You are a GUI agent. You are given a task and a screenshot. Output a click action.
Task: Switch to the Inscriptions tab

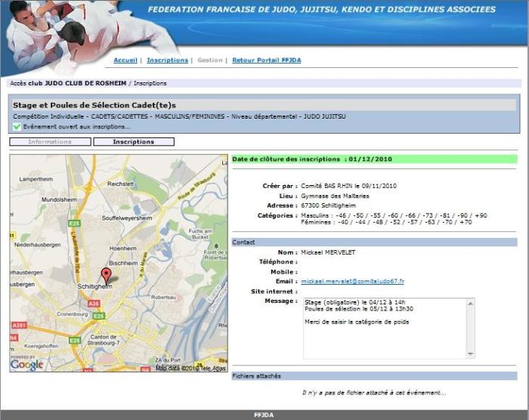coord(134,141)
